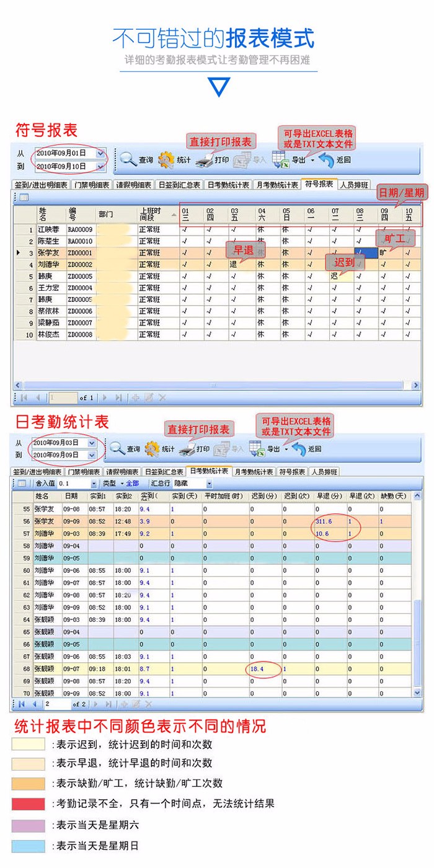
Task: Click the 迟 late cell in row 5 韩庚
Action: pyautogui.click(x=341, y=277)
